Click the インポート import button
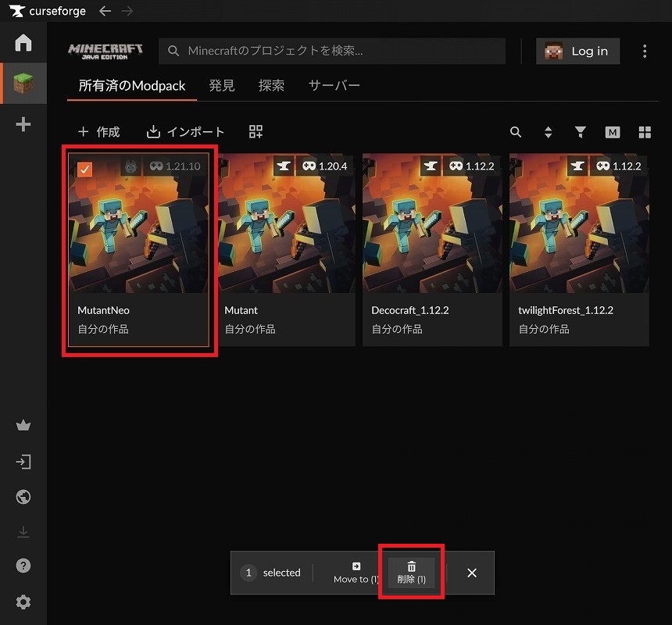 (186, 132)
